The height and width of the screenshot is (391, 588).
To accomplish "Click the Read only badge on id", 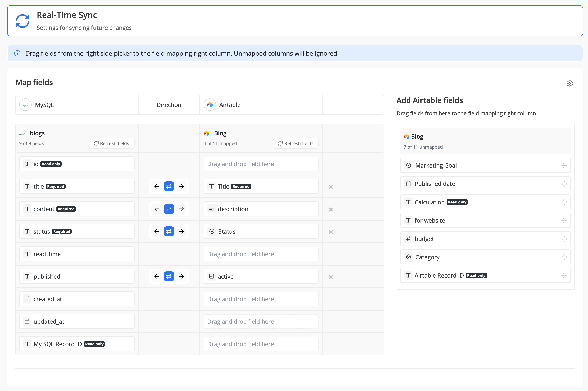I will (x=51, y=164).
